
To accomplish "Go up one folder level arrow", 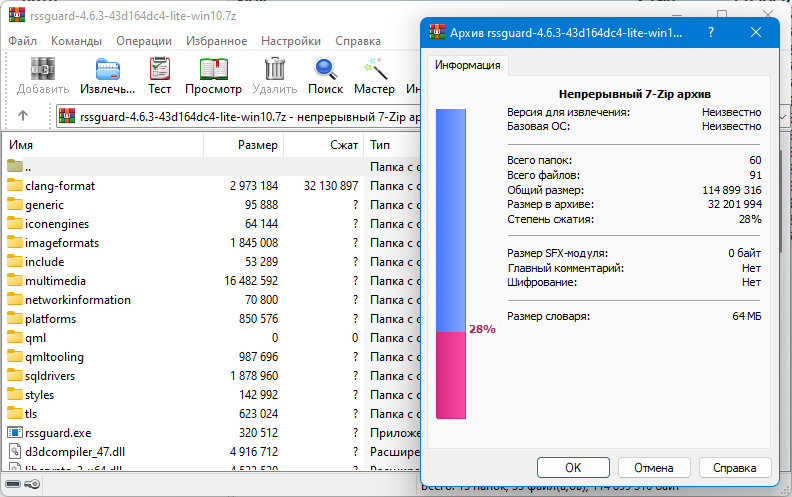I will click(23, 116).
